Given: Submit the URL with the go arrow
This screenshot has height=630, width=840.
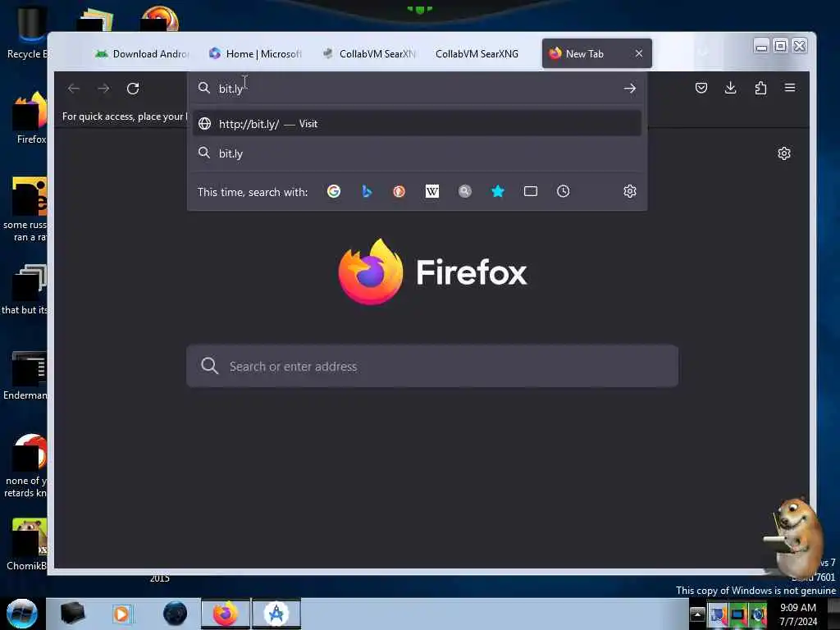Looking at the screenshot, I should 629,89.
